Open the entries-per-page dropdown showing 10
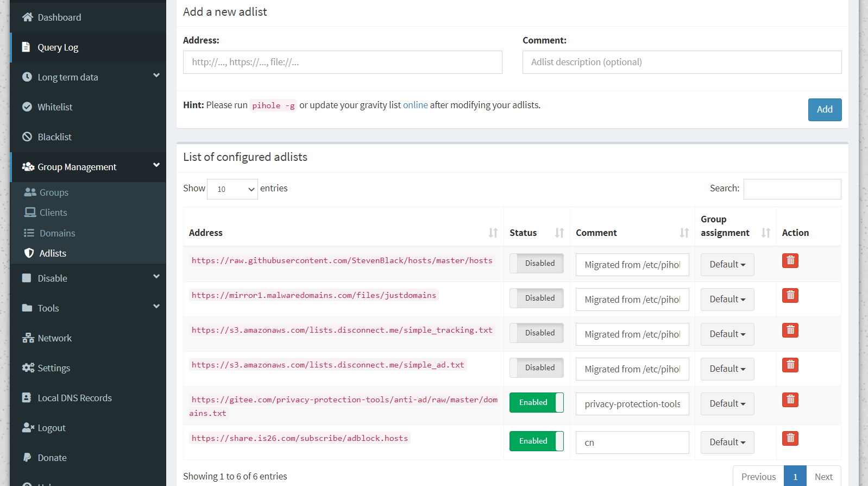 (232, 189)
